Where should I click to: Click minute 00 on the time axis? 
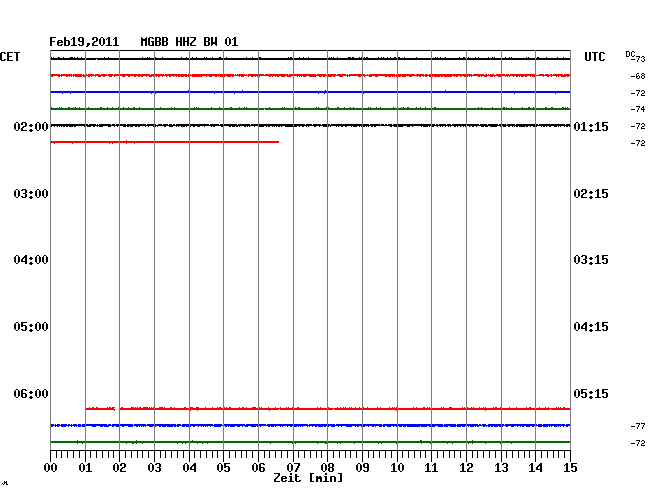[x=51, y=468]
